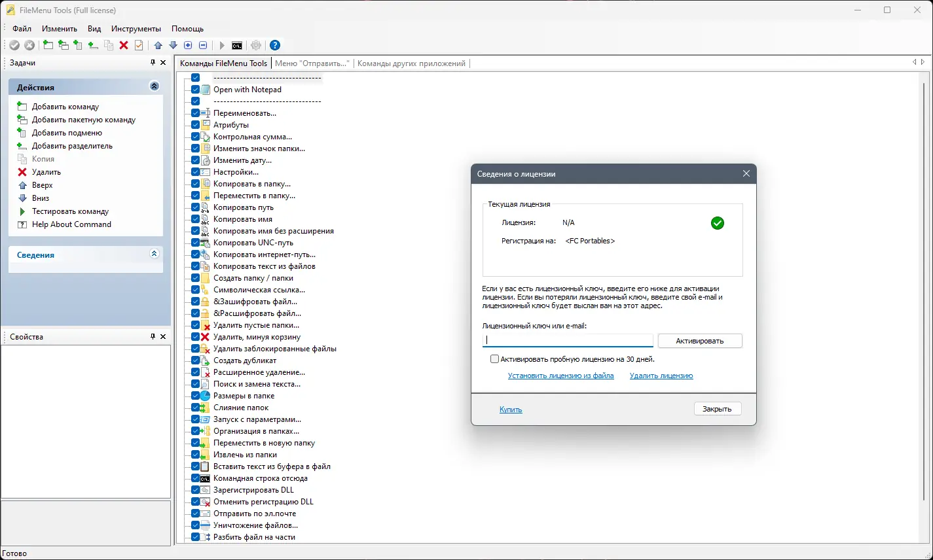Expand the Сведения panel chevron

(155, 253)
